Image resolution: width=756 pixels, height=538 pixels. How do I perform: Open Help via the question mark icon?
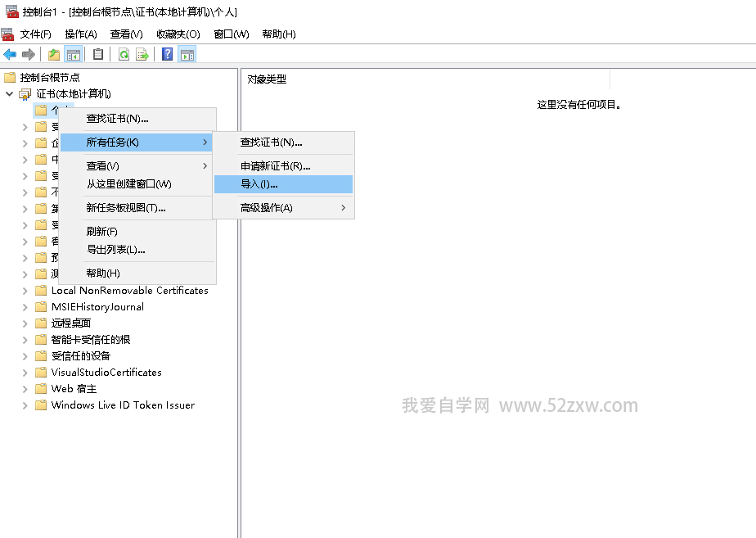click(x=168, y=55)
